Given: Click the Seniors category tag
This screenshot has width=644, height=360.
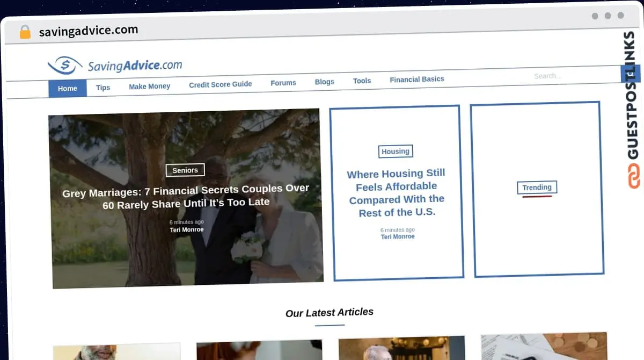Looking at the screenshot, I should 185,170.
